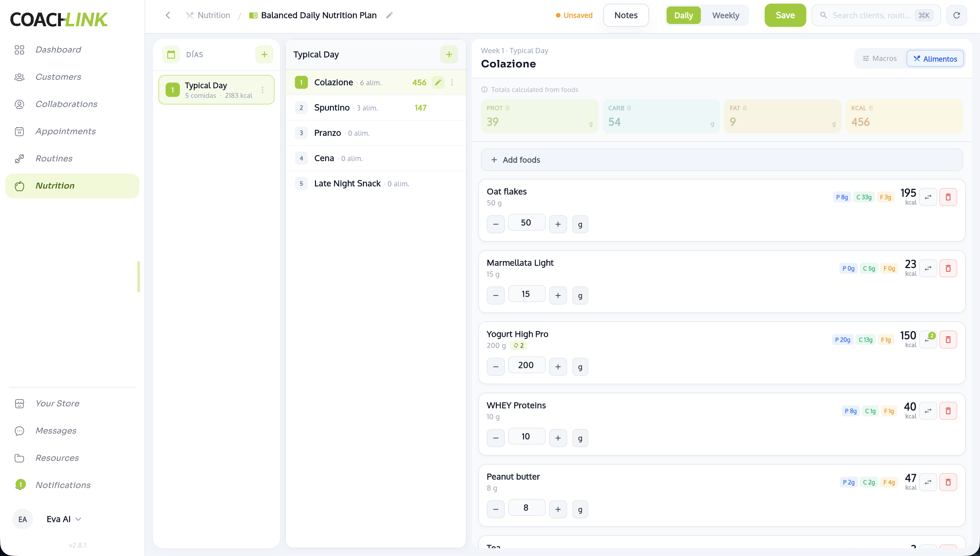Increase WHEY Proteins quantity
980x556 pixels.
[558, 438]
